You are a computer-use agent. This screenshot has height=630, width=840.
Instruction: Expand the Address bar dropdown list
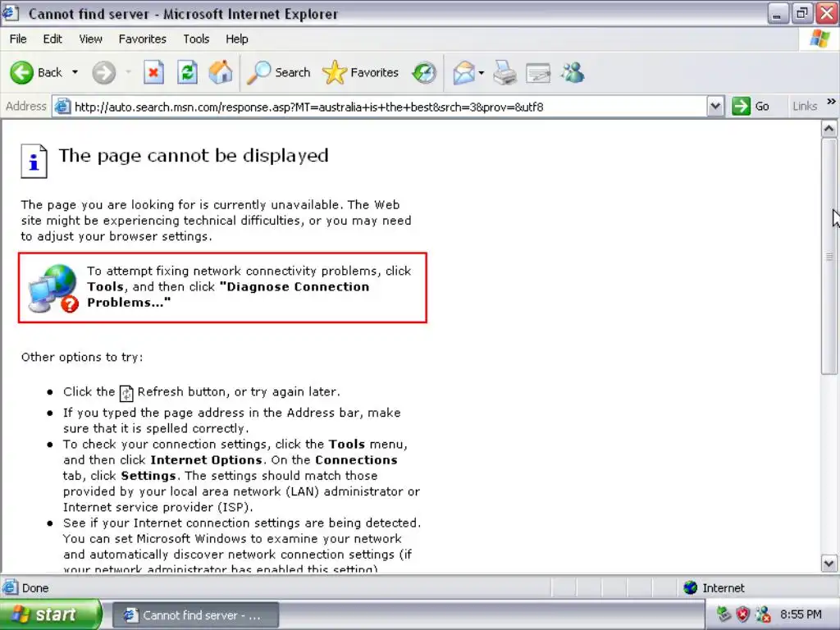(x=715, y=106)
